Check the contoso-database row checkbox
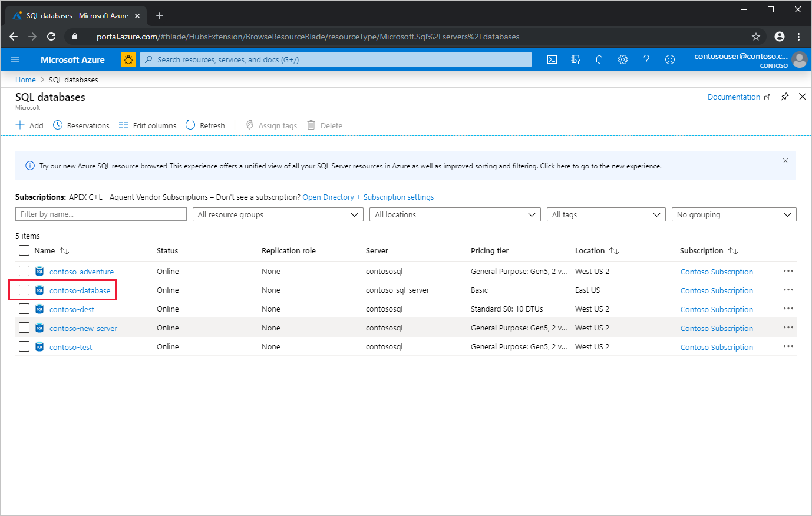This screenshot has width=812, height=516. [24, 290]
